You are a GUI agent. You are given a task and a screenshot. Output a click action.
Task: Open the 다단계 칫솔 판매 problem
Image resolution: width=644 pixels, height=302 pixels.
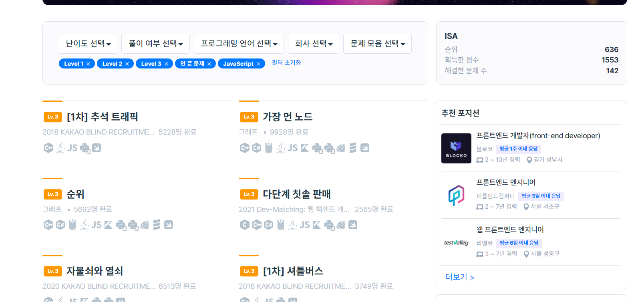tap(297, 194)
